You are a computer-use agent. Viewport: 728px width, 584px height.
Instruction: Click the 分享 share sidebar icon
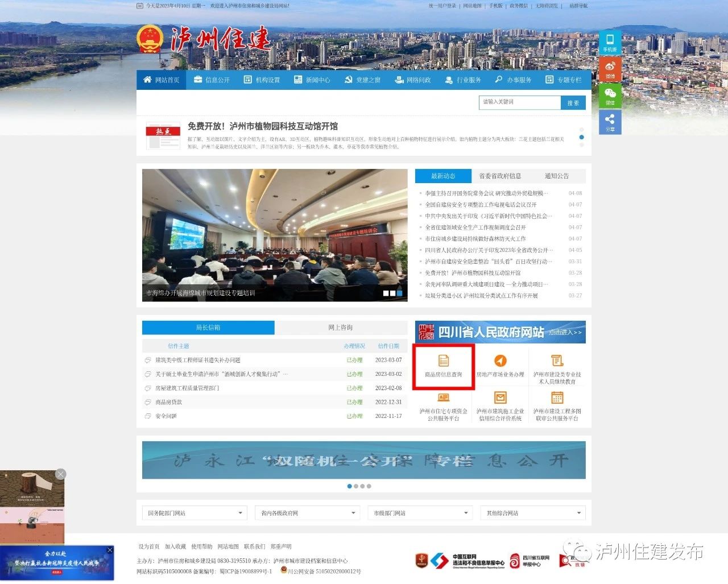pos(610,121)
